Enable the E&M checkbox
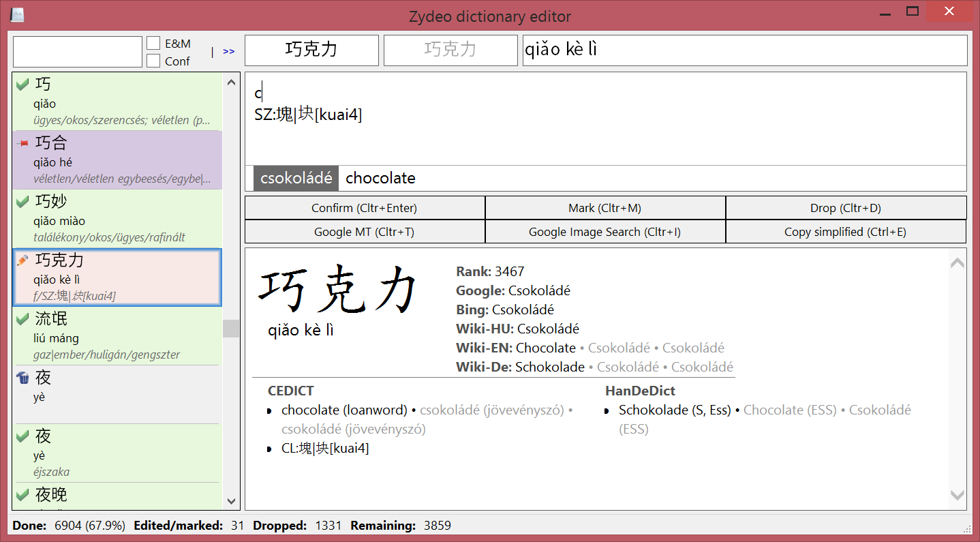Viewport: 980px width, 542px height. 153,42
